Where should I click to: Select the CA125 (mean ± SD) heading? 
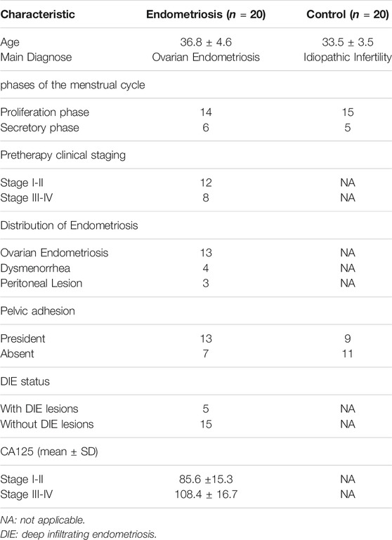pyautogui.click(x=49, y=452)
